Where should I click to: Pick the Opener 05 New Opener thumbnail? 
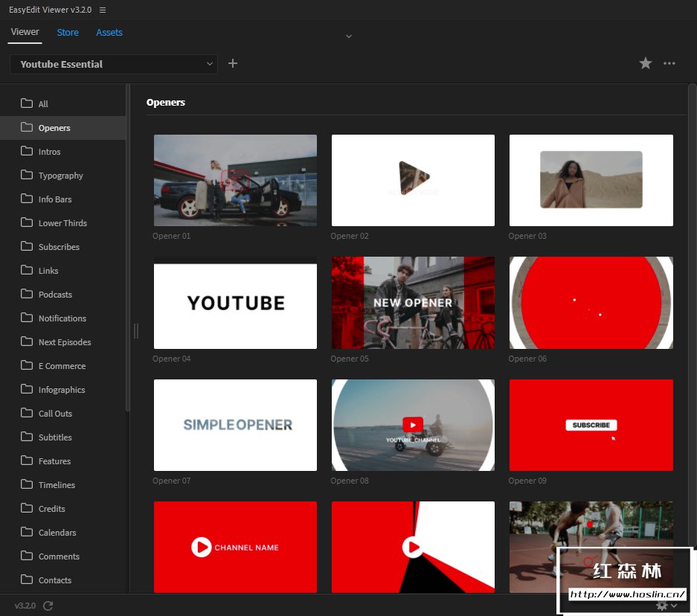point(413,303)
